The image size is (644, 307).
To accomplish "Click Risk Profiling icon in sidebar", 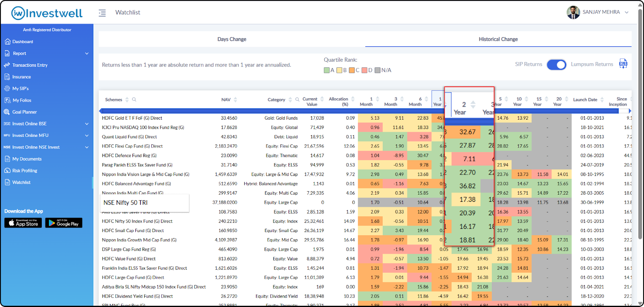I will tap(7, 170).
